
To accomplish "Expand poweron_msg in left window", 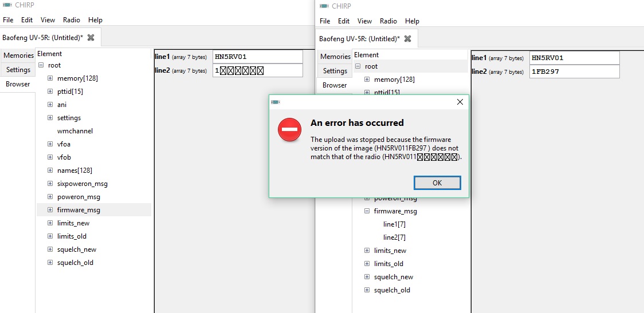I will coord(50,197).
